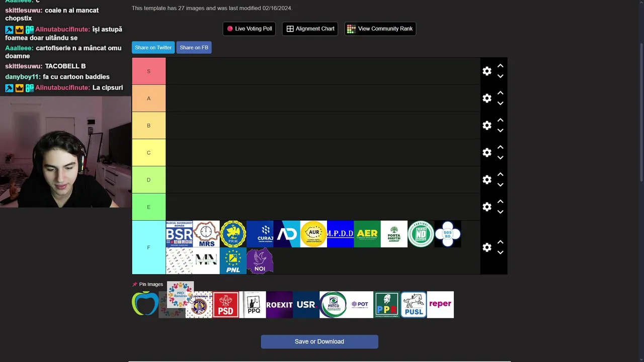Viewport: 644px width, 362px height.
Task: Click the dragged PRO Romania logo
Action: (x=180, y=295)
